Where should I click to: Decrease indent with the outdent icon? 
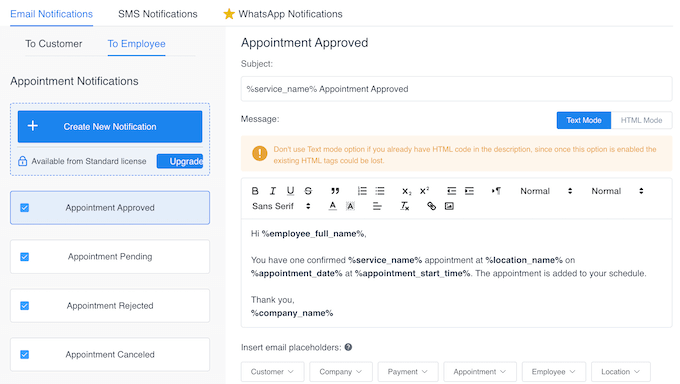point(451,191)
